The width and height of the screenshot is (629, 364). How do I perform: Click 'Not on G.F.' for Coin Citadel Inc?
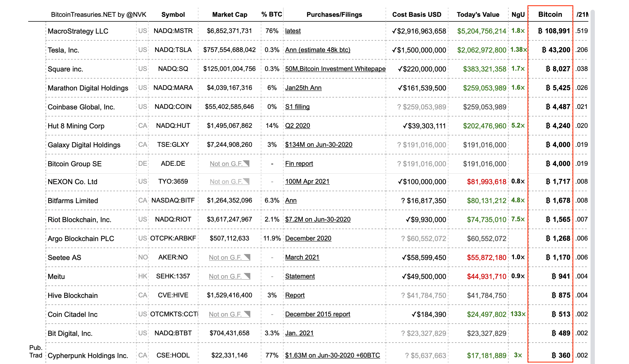pos(225,314)
